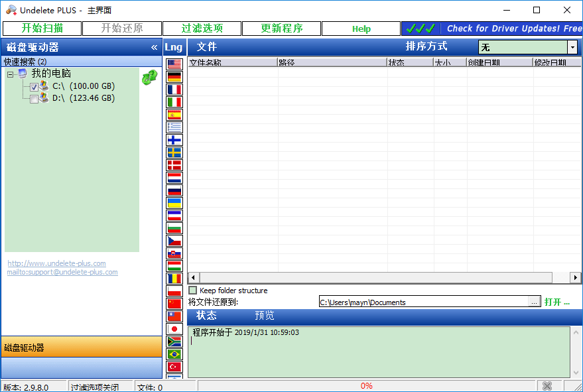Image resolution: width=583 pixels, height=392 pixels.
Task: Switch language using the US flag
Action: pyautogui.click(x=174, y=64)
